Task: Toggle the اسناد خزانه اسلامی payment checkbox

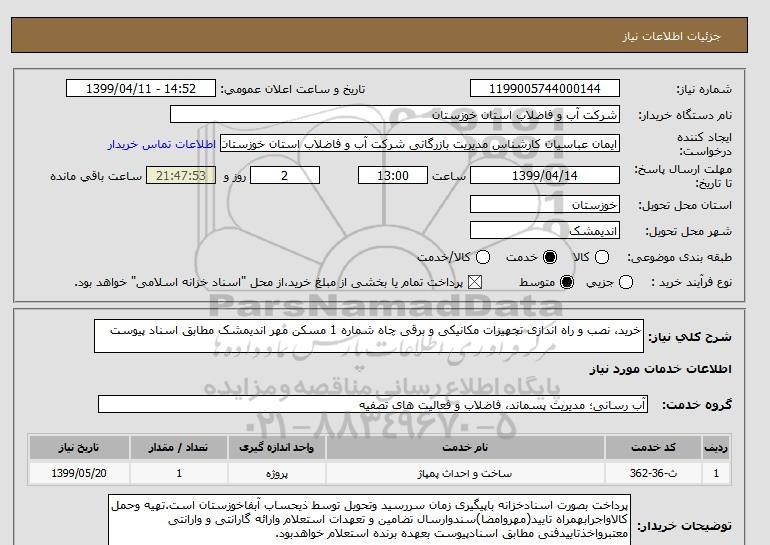Action: (x=474, y=282)
